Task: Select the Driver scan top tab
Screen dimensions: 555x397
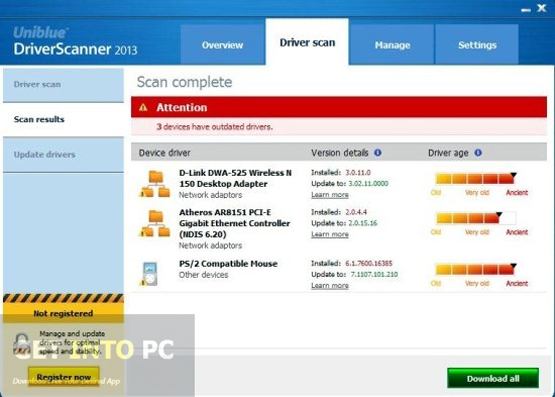Action: click(307, 42)
